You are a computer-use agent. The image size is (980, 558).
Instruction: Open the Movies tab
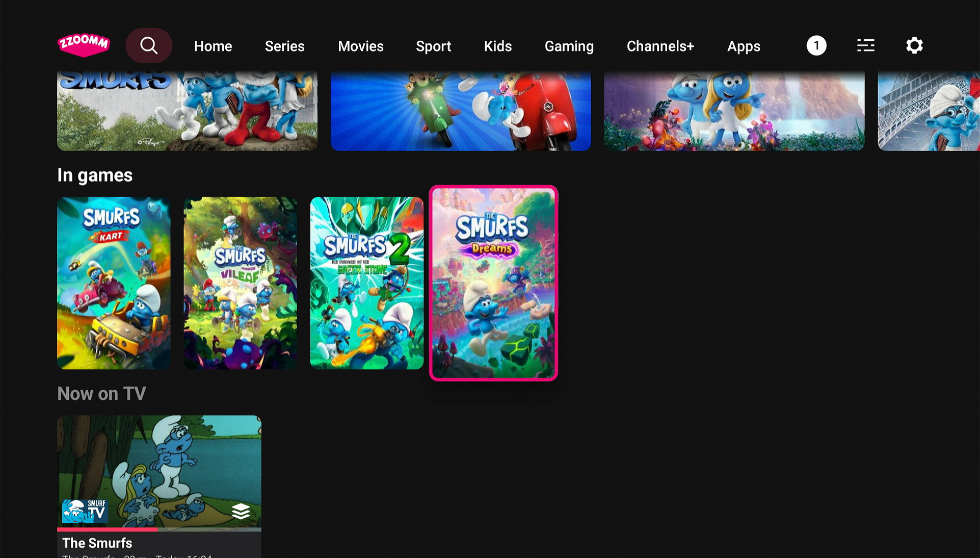[x=360, y=46]
